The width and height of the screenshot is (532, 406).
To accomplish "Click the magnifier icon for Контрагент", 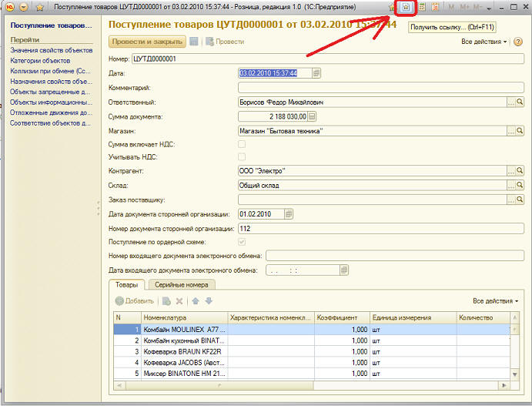I will click(x=520, y=171).
